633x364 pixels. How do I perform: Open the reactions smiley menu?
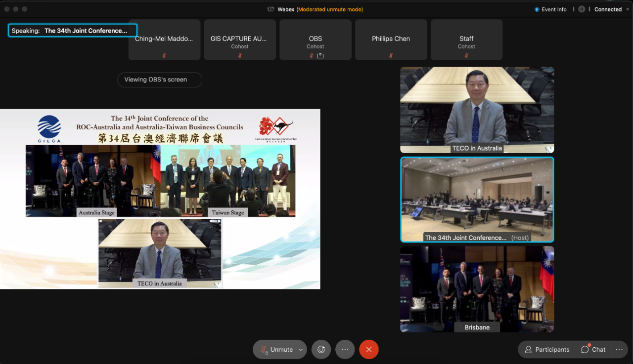pos(321,350)
